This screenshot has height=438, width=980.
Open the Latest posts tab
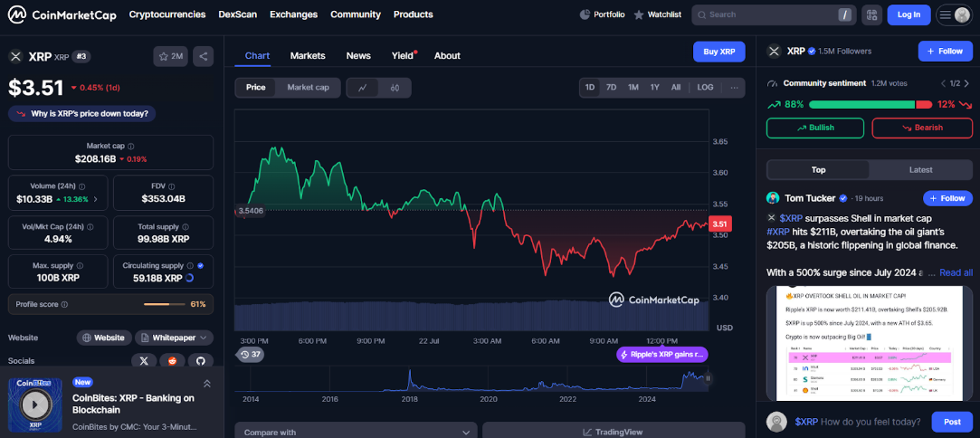[x=920, y=170]
